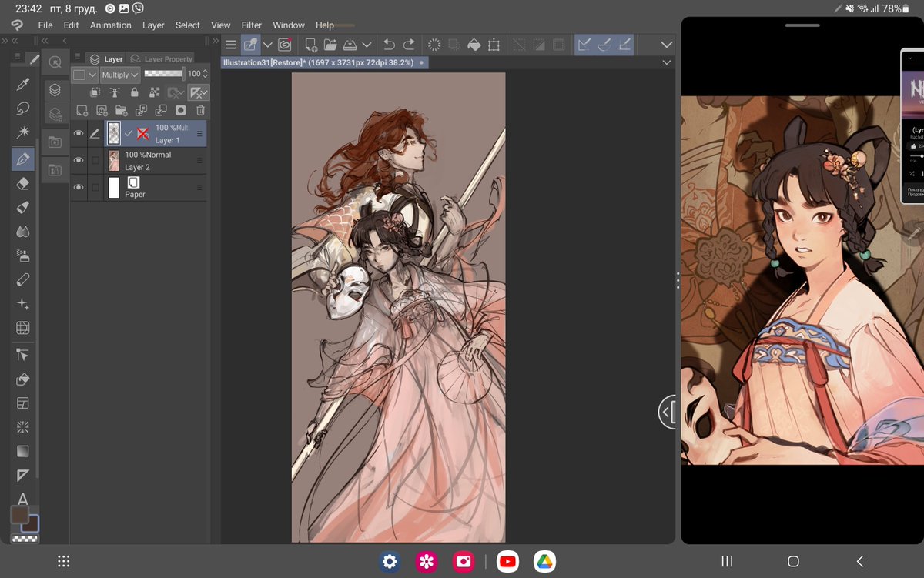Open the layer color palette dropdown
Image resolution: width=924 pixels, height=578 pixels.
pyautogui.click(x=85, y=75)
